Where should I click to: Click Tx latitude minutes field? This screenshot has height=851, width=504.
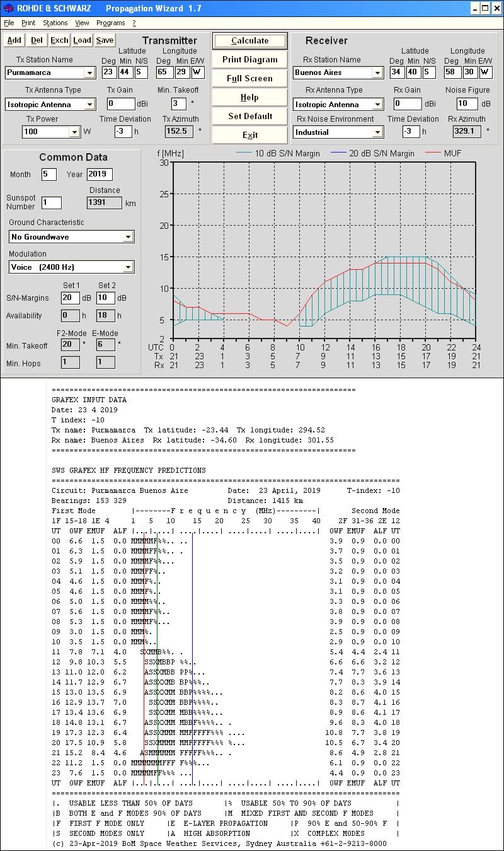coord(125,72)
